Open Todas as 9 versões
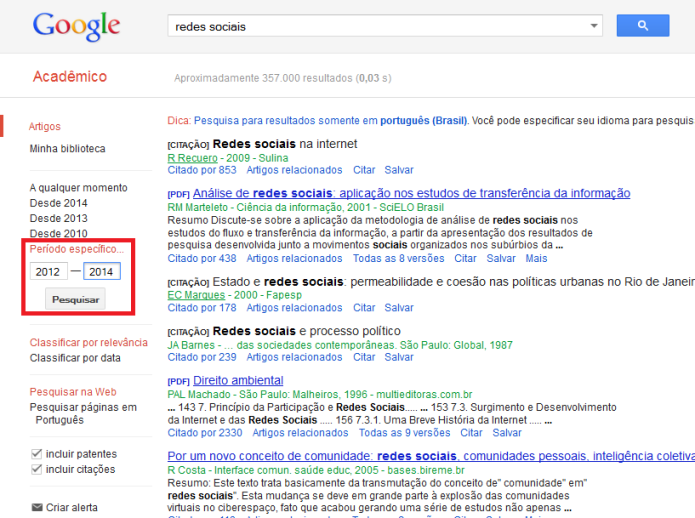Image resolution: width=695 pixels, height=518 pixels. click(404, 432)
